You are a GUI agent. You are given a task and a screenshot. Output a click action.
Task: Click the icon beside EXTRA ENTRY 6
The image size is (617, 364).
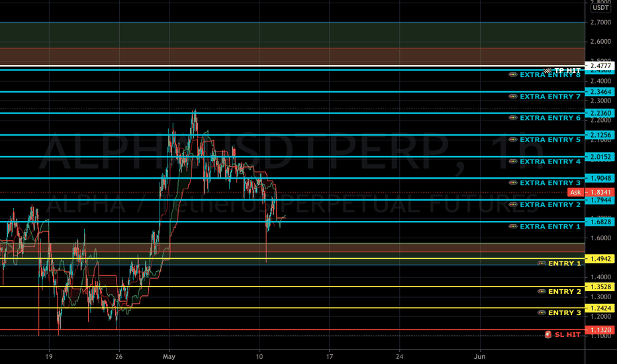point(513,118)
